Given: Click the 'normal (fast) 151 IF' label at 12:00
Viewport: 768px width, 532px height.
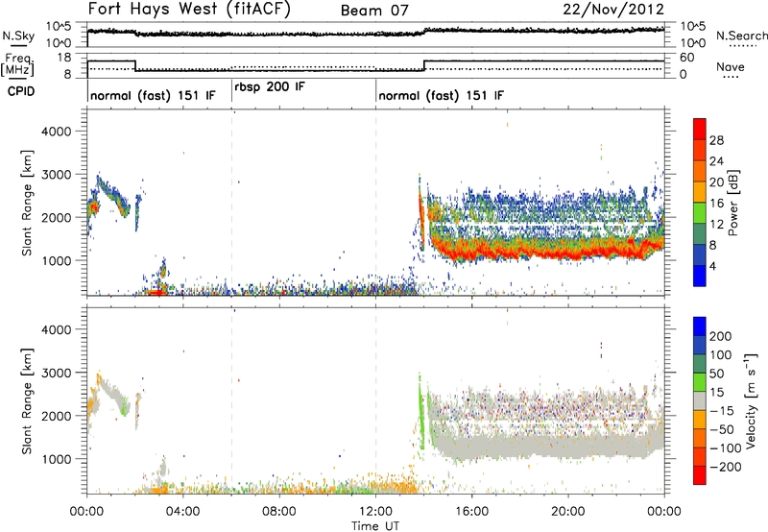Looking at the screenshot, I should pos(441,95).
